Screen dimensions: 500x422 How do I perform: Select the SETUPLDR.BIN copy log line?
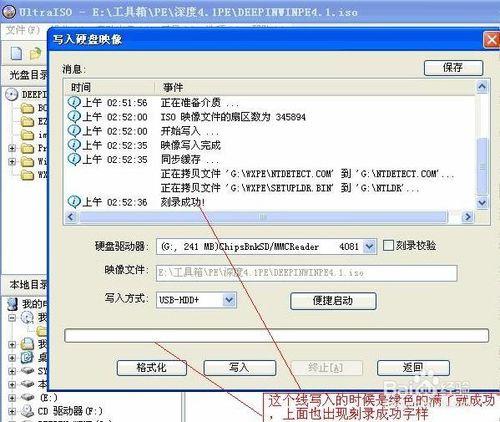(x=290, y=188)
